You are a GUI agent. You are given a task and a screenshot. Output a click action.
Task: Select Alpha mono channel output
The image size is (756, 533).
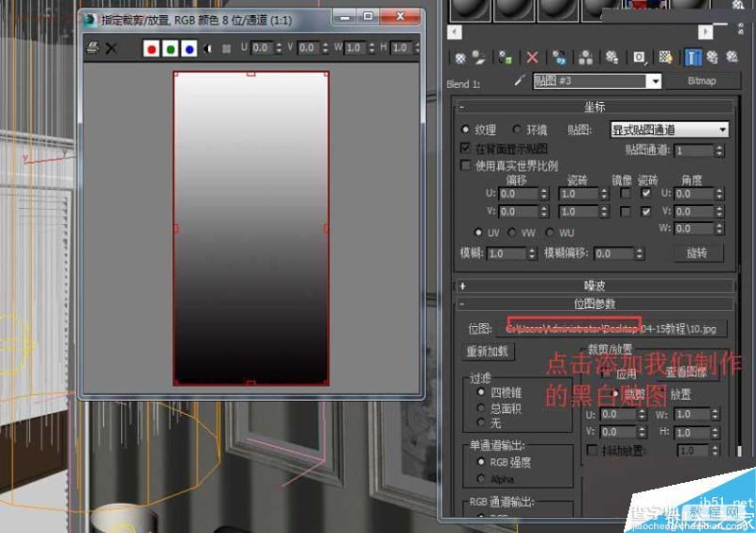[x=481, y=478]
